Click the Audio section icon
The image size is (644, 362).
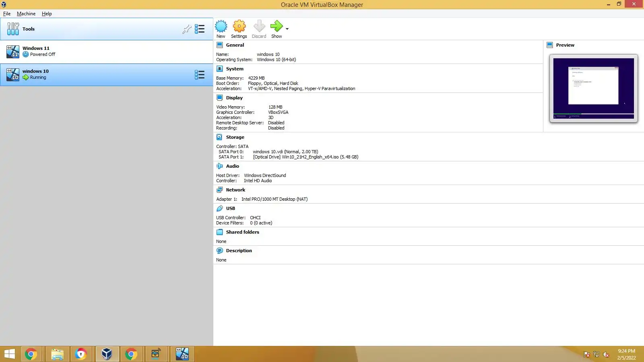pyautogui.click(x=220, y=166)
